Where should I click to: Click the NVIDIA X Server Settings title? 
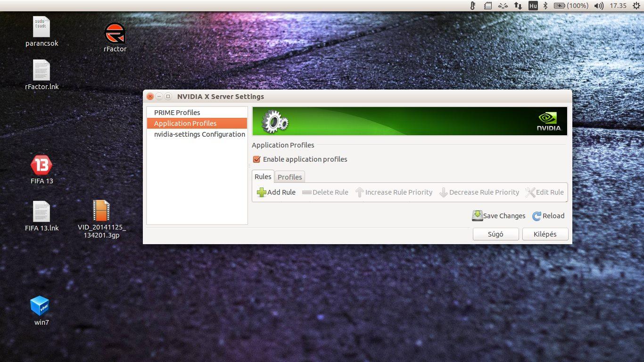221,97
